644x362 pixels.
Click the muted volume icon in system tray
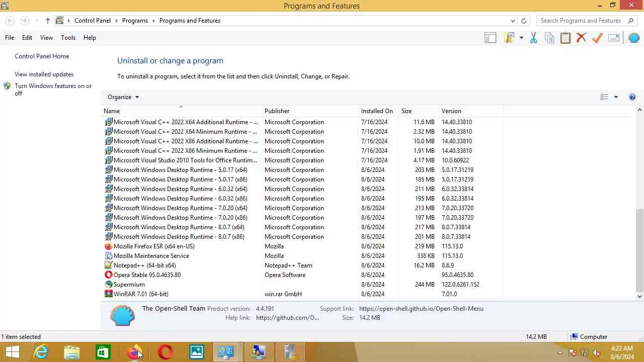597,352
